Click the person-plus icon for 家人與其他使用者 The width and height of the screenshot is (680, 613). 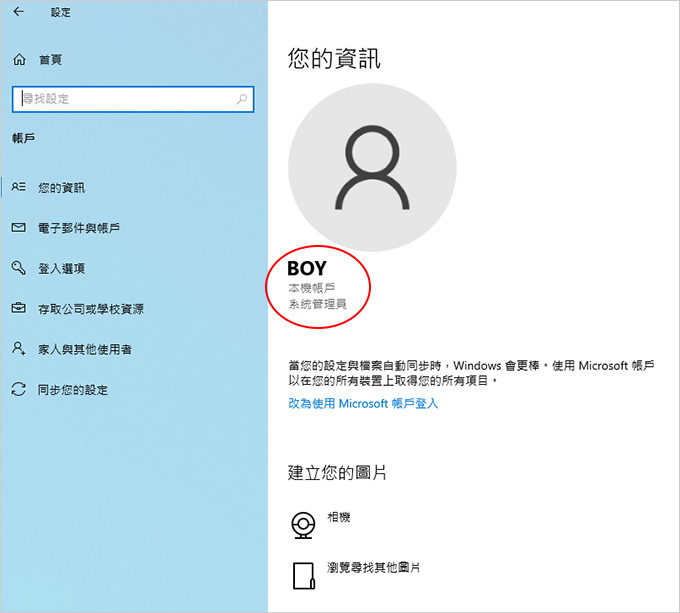[x=18, y=348]
